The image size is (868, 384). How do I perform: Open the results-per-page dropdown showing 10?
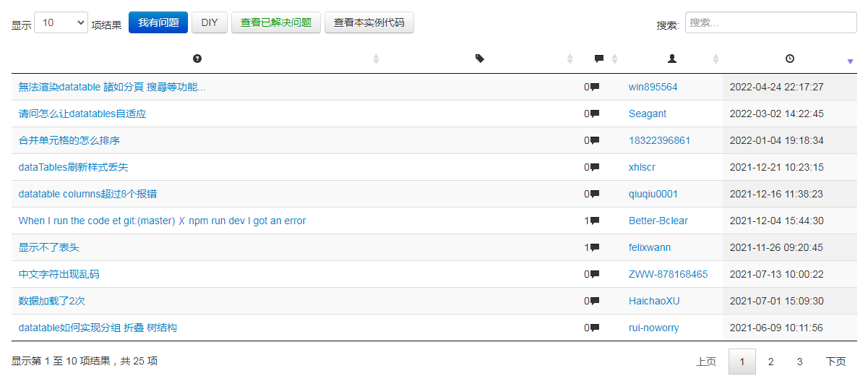click(61, 23)
